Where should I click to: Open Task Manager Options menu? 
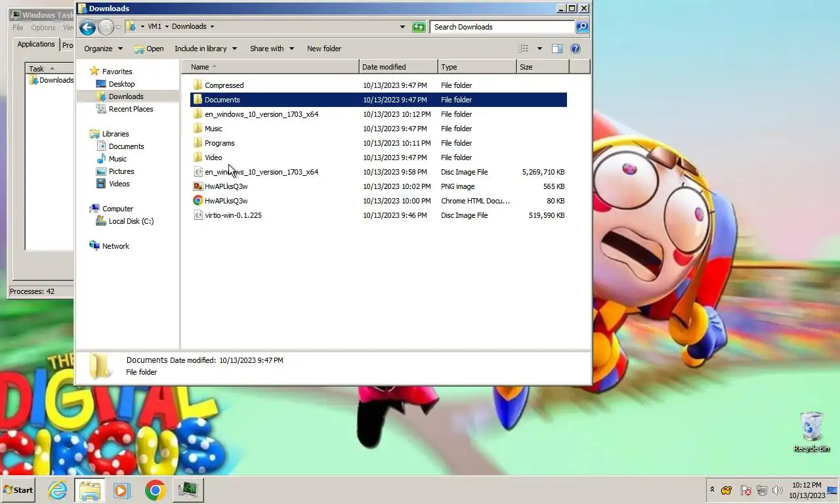coord(43,28)
